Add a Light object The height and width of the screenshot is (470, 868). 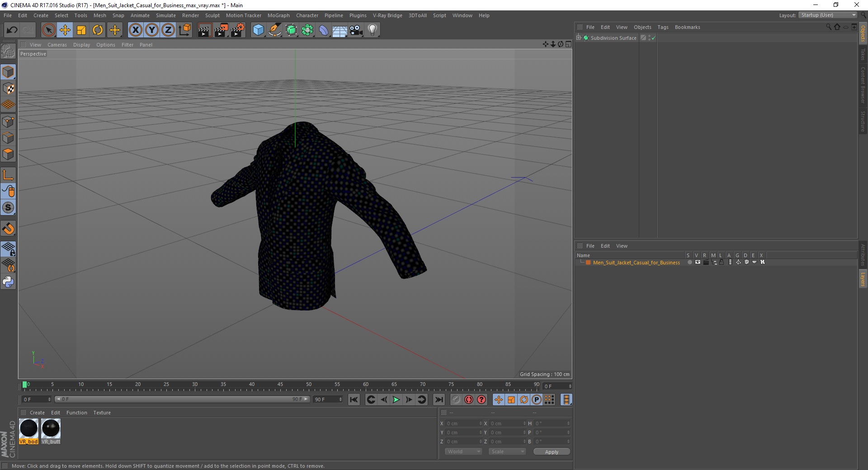click(x=373, y=30)
